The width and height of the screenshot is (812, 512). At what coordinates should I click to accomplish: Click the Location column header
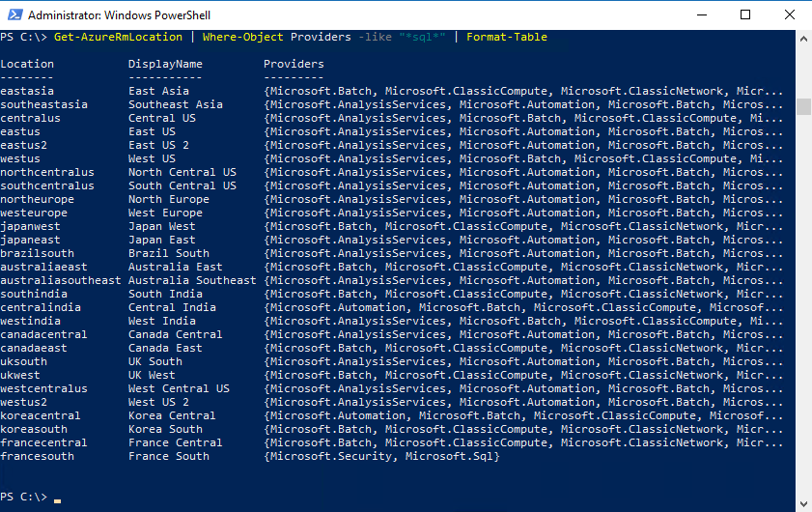tap(27, 64)
